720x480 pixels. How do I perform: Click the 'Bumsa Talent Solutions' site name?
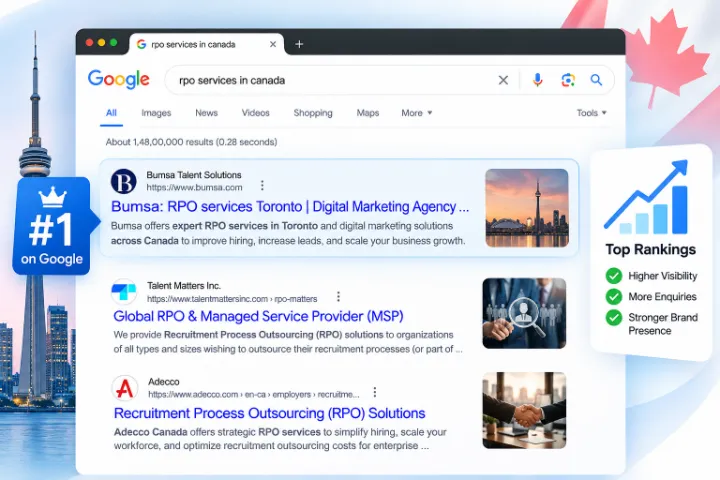pos(194,175)
